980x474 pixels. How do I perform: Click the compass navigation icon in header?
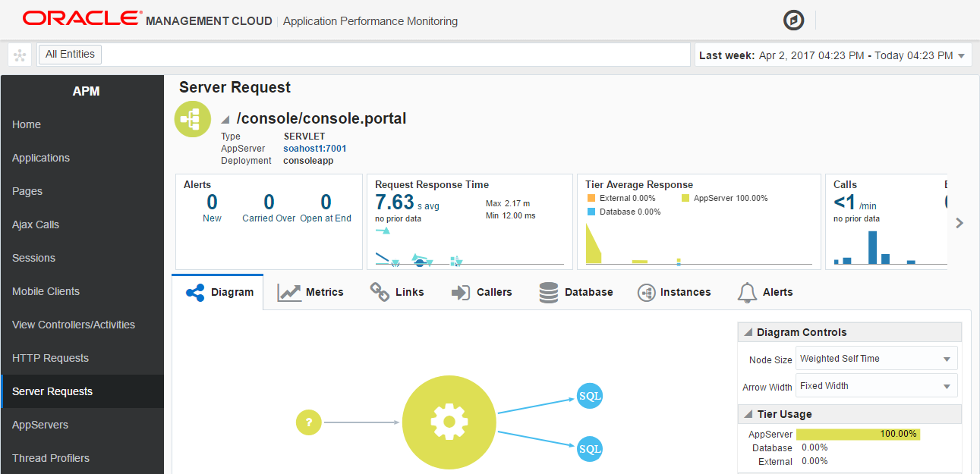(x=793, y=20)
